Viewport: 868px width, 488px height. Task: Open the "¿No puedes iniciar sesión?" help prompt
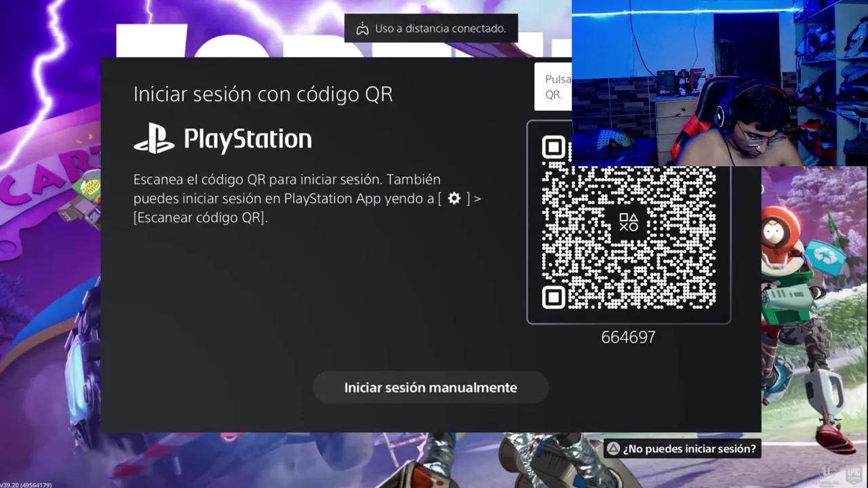click(682, 449)
